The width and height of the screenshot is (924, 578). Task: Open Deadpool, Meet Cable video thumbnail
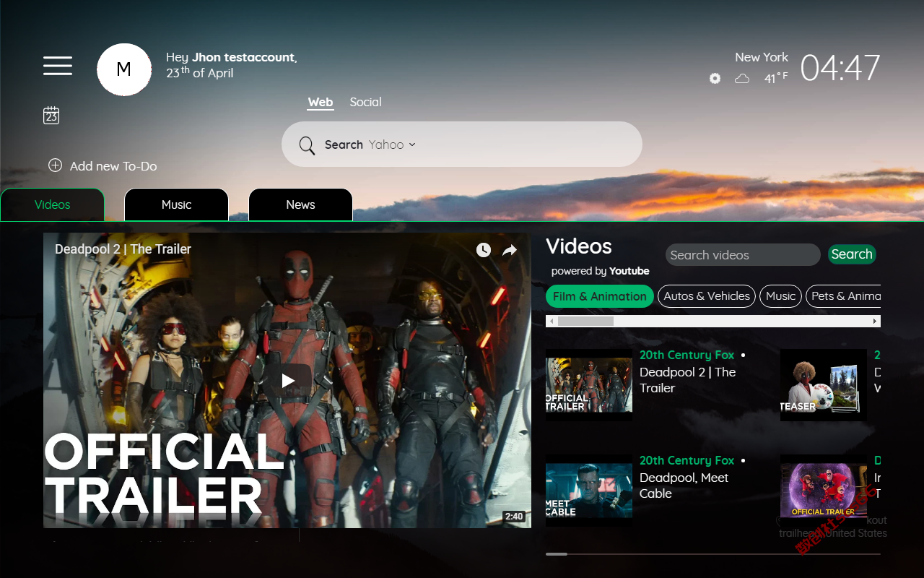(x=589, y=491)
